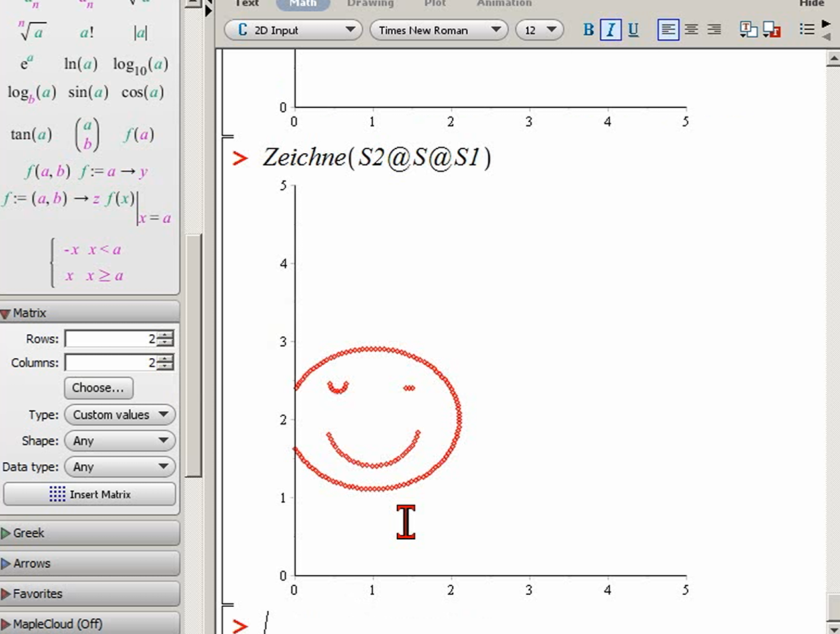The width and height of the screenshot is (840, 634).
Task: Insert the log base b template
Action: [x=31, y=93]
